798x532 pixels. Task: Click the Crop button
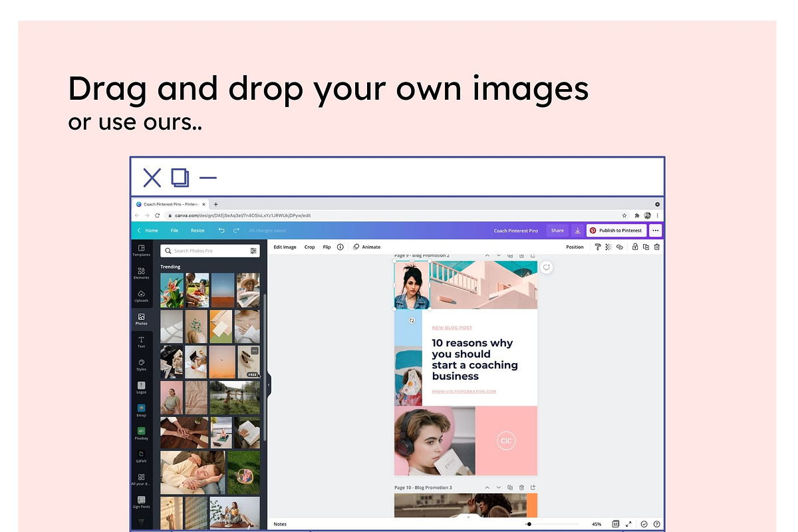[310, 247]
